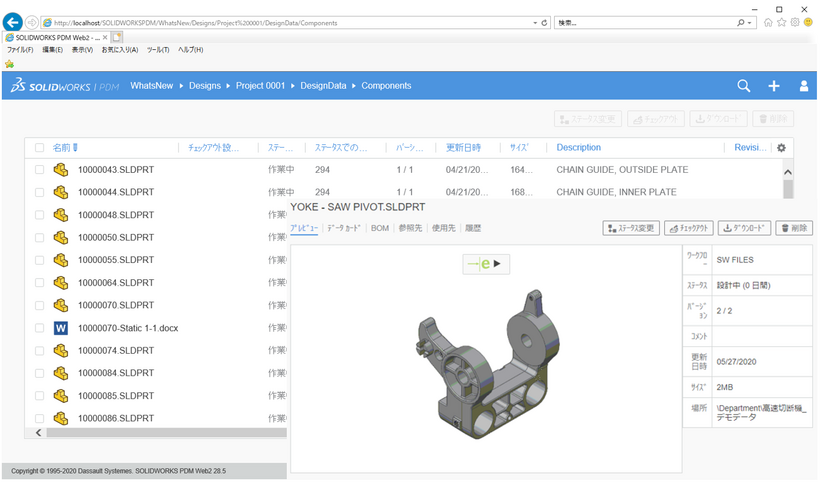Click the plus icon to add a file
820x483 pixels.
[773, 86]
